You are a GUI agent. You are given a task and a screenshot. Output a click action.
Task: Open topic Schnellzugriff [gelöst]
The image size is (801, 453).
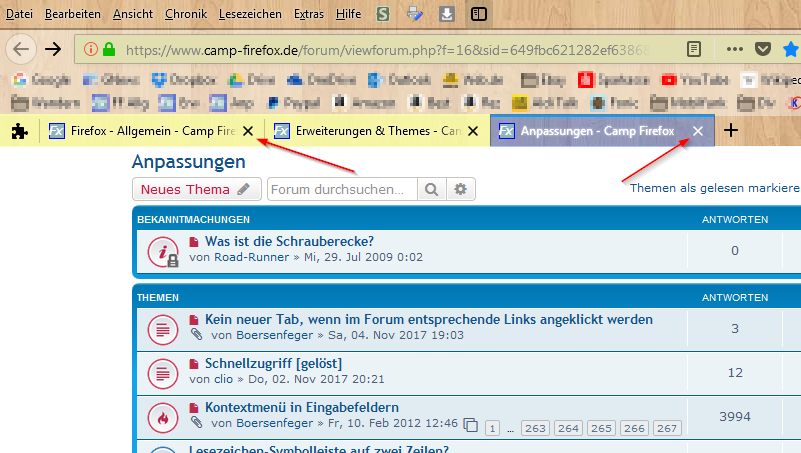[x=273, y=363]
